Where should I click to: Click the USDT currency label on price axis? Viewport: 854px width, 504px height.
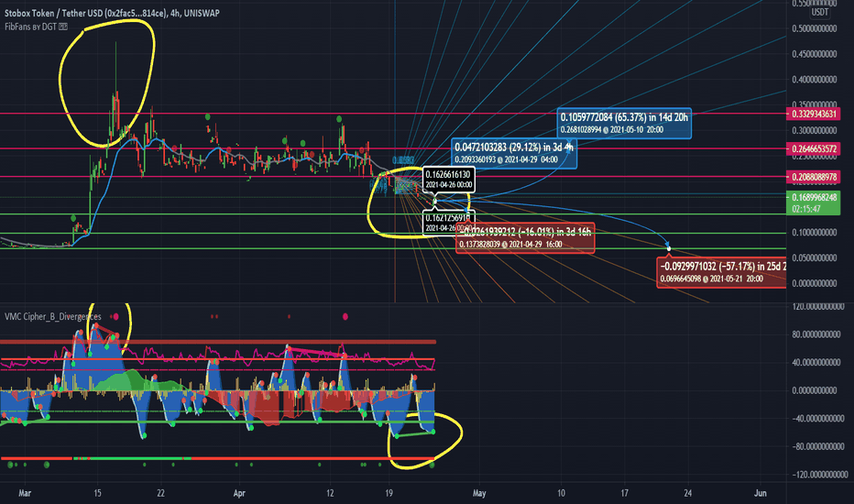(x=820, y=12)
